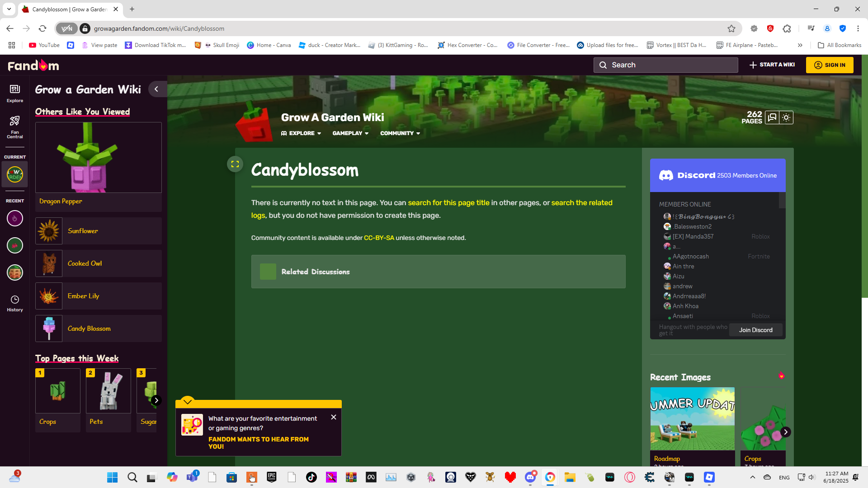Click the Join Discord button
The width and height of the screenshot is (868, 488).
[756, 330]
